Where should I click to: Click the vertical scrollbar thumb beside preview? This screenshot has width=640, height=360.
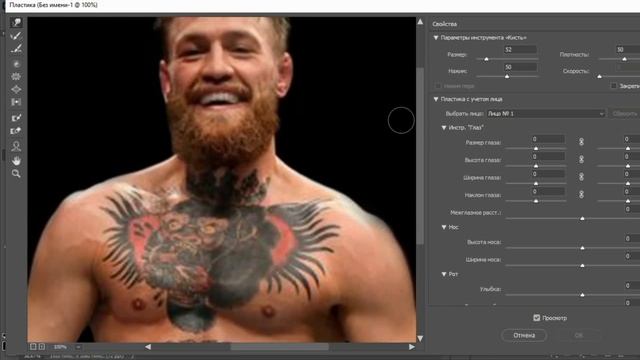coord(420,156)
